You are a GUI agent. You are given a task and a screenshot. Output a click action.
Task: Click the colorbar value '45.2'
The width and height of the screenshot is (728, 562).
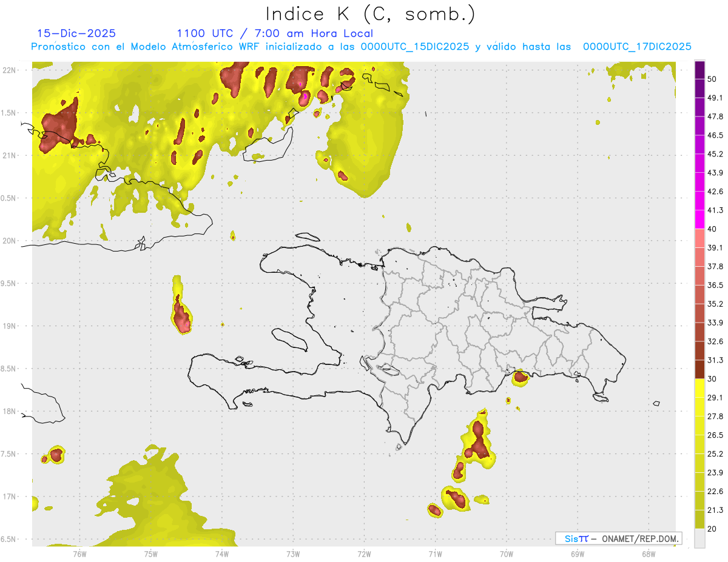[715, 154]
